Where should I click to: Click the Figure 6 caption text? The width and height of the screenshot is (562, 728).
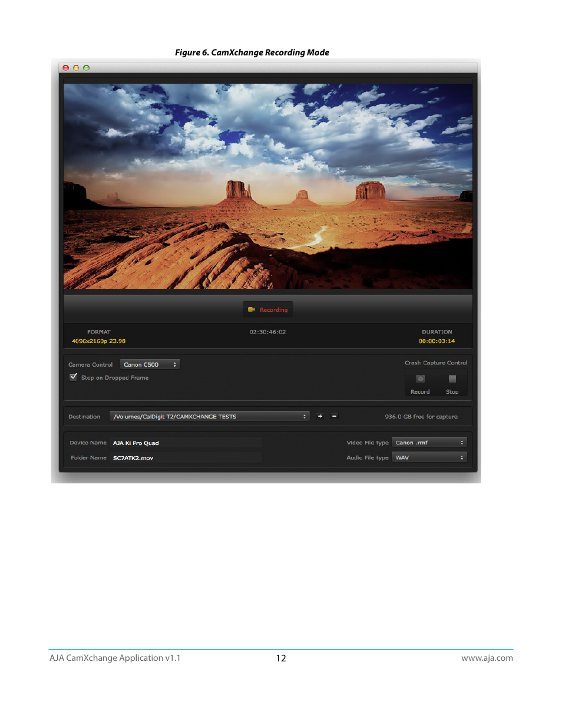pyautogui.click(x=252, y=52)
